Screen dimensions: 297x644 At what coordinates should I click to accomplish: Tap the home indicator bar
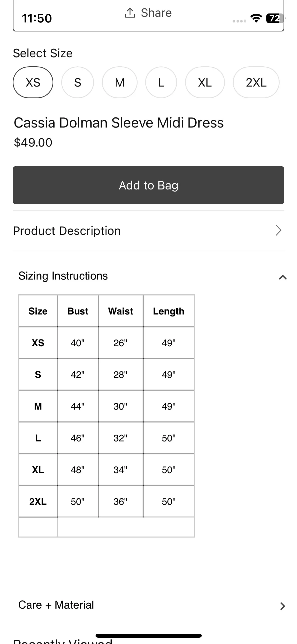pos(148,636)
